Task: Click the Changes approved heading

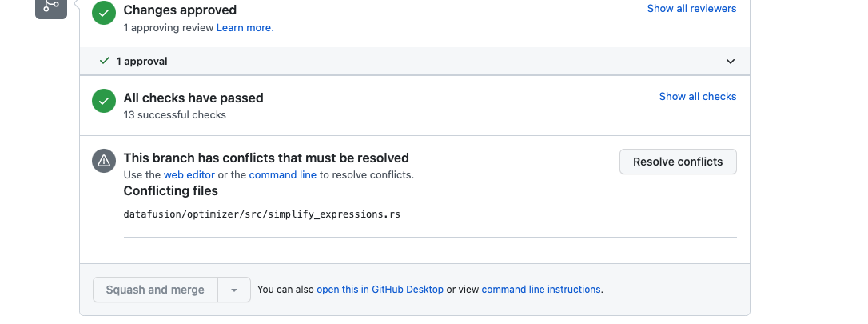Action: click(180, 10)
